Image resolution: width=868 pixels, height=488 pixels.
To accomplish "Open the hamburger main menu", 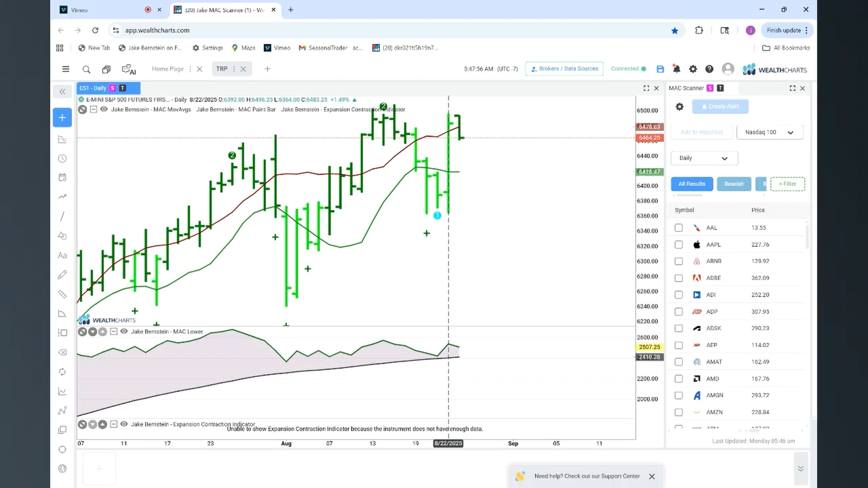I will tap(66, 69).
